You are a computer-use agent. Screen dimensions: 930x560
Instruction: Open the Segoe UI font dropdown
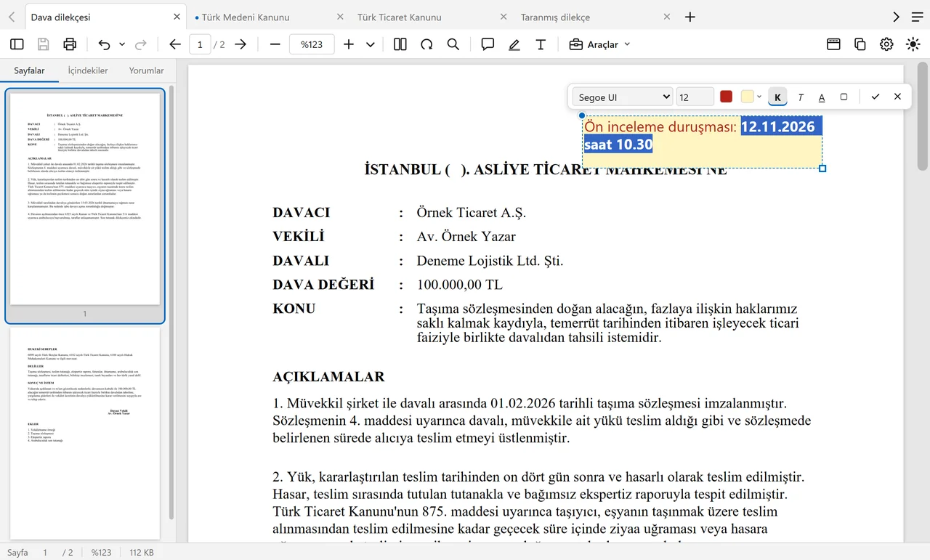[x=623, y=97]
